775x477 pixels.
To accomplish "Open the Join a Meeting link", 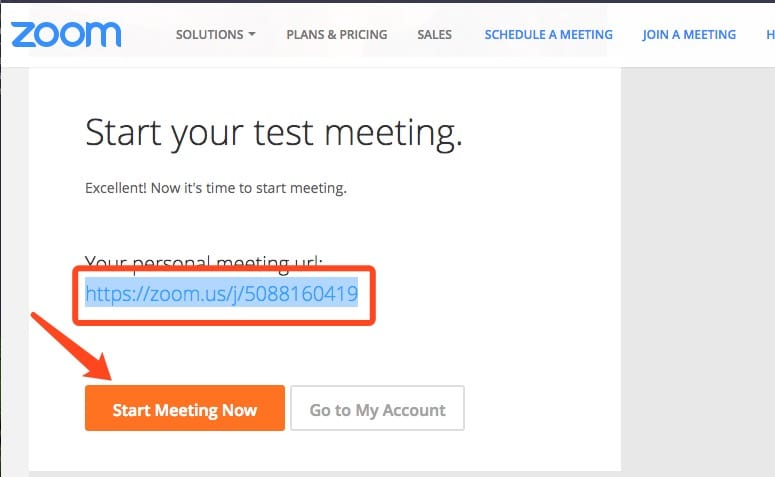I will (x=689, y=34).
